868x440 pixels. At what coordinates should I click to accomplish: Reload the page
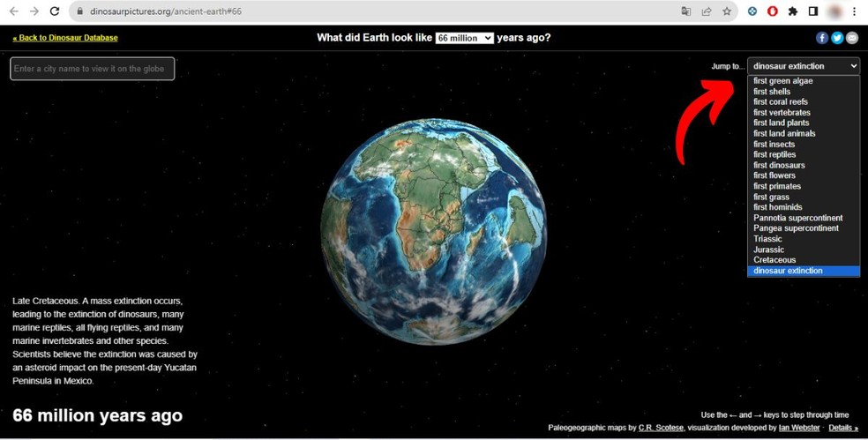[x=55, y=11]
